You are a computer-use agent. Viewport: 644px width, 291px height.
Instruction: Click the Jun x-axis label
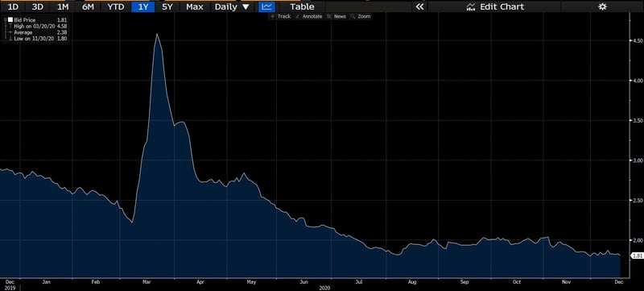[x=303, y=282]
